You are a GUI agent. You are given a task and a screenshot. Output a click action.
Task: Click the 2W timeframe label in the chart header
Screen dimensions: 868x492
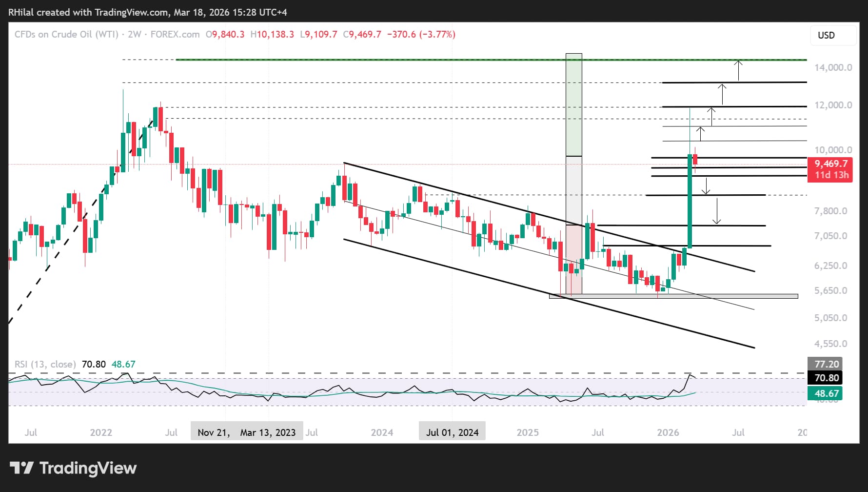(135, 34)
